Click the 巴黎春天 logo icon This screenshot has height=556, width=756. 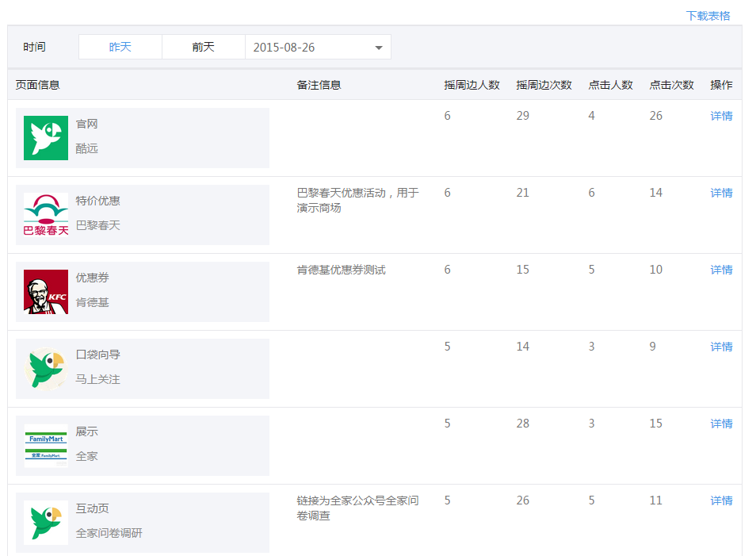(46, 215)
